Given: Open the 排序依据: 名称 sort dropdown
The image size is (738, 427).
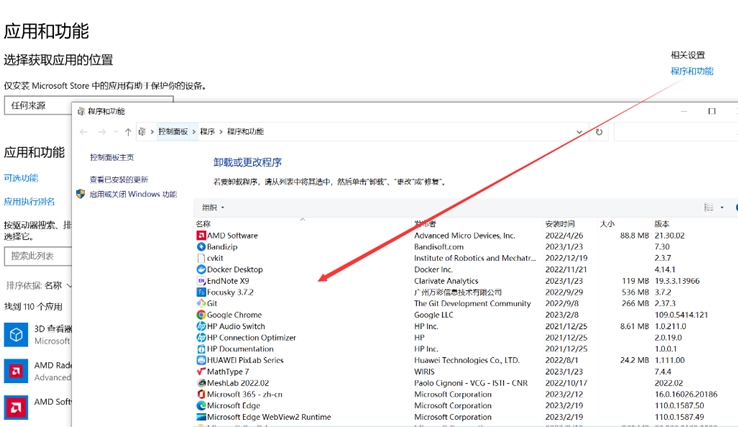Looking at the screenshot, I should [39, 285].
